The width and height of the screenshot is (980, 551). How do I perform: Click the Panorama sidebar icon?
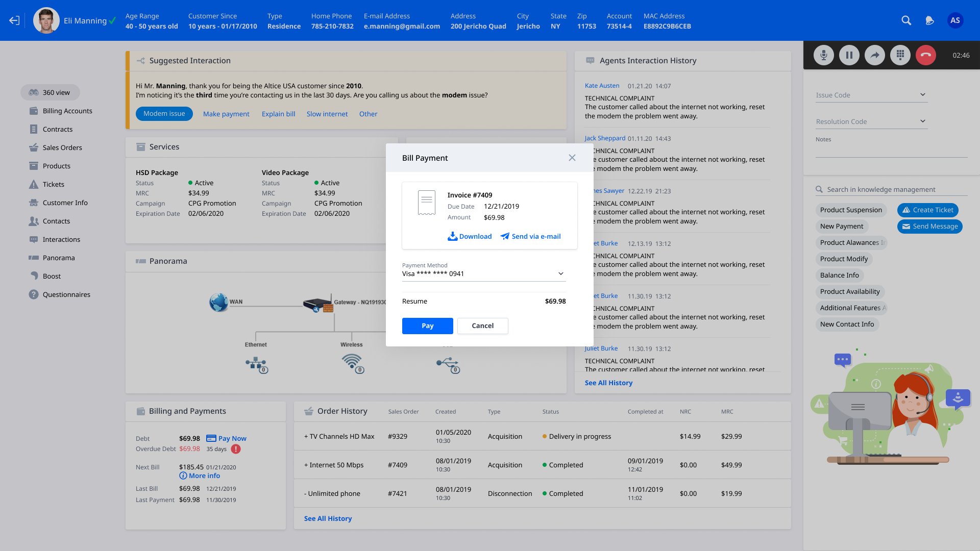(x=34, y=258)
